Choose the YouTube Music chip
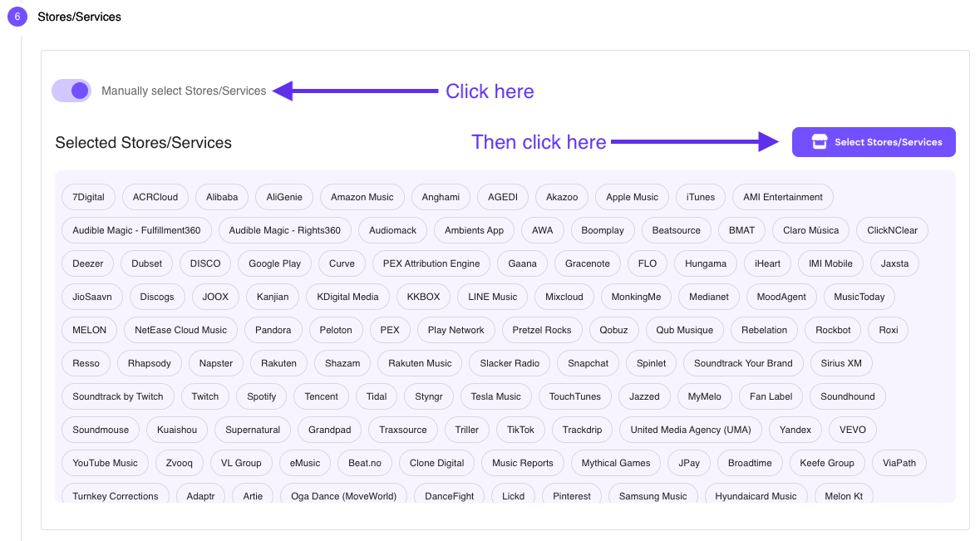 (105, 463)
